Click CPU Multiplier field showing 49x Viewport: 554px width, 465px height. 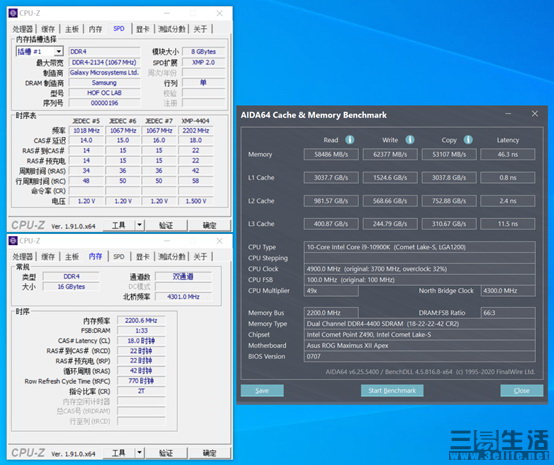[331, 291]
